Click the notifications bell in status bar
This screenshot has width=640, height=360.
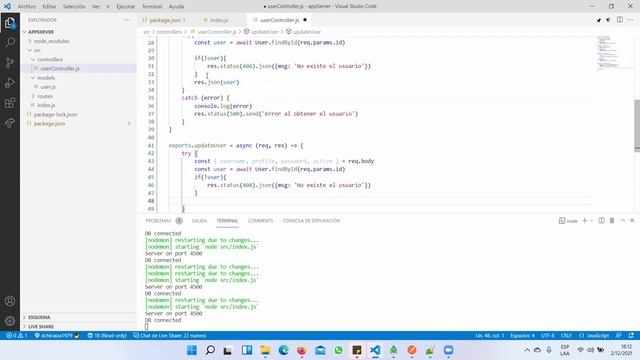(x=631, y=336)
